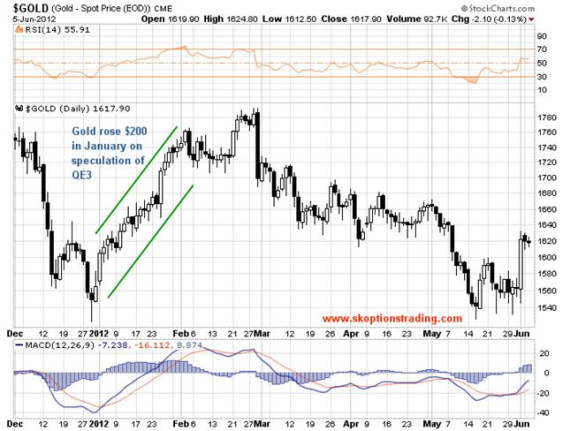Click the Apr label under MACD panel
This screenshot has width=570, height=431.
tap(351, 424)
